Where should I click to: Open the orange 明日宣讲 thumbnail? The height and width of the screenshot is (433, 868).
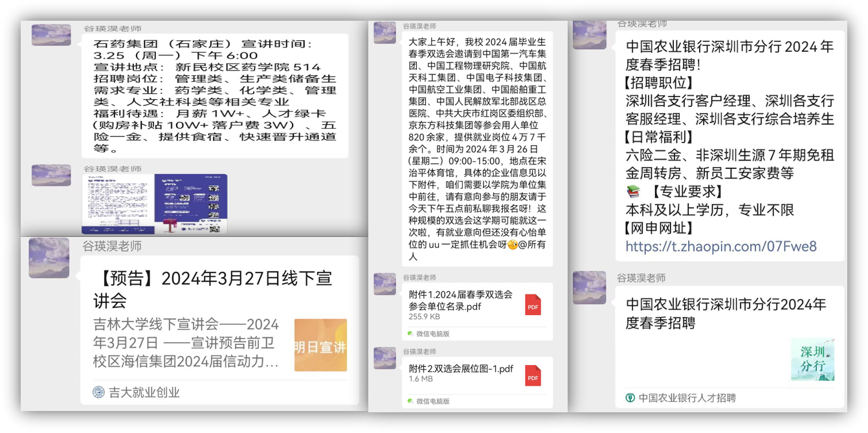pos(320,345)
